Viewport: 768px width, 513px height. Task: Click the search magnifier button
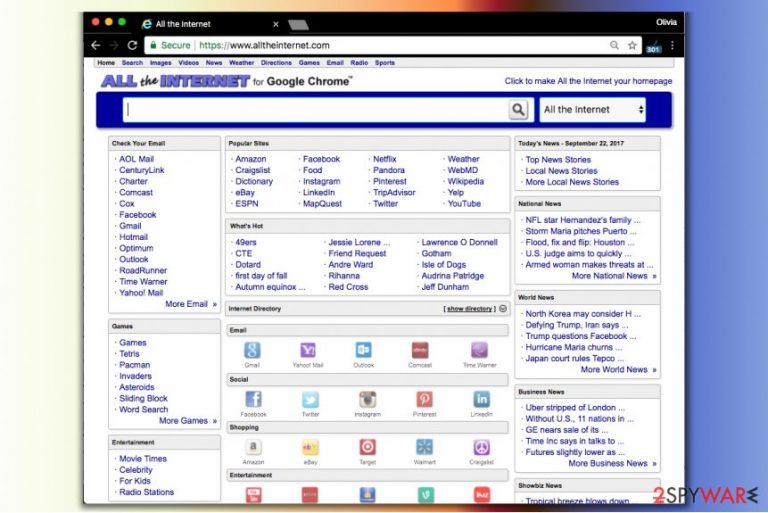(x=518, y=109)
